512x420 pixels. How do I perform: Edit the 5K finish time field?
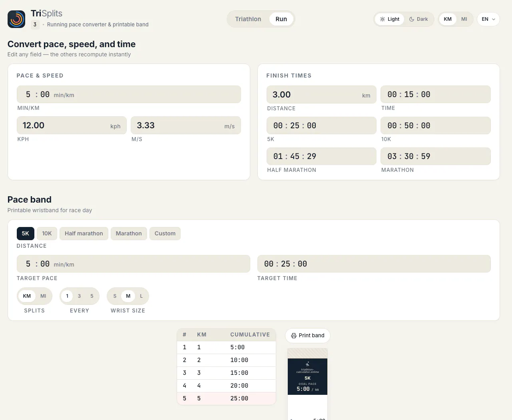tap(321, 125)
